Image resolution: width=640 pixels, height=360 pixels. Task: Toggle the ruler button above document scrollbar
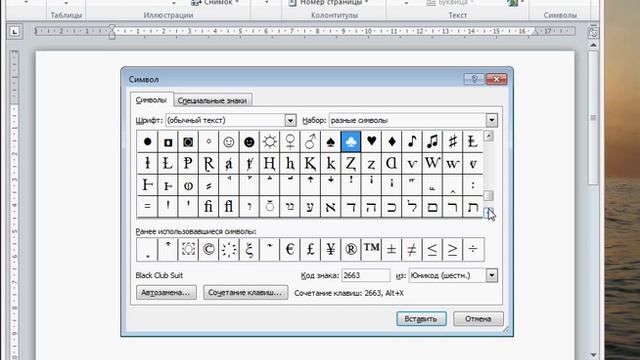point(593,33)
